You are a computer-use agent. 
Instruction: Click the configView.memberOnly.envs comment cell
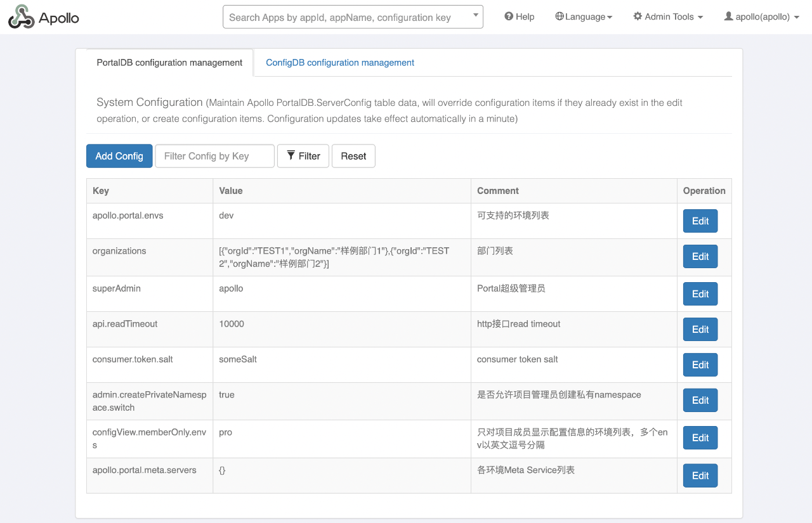574,439
